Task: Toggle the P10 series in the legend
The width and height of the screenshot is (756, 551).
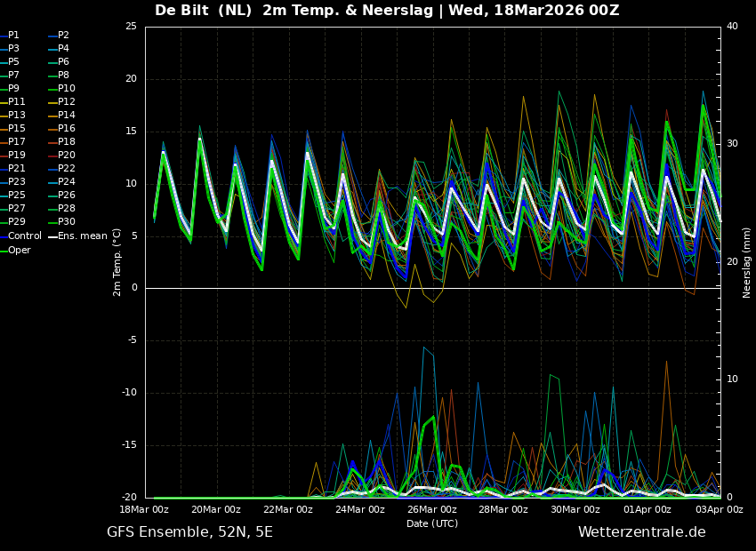Action: (67, 89)
